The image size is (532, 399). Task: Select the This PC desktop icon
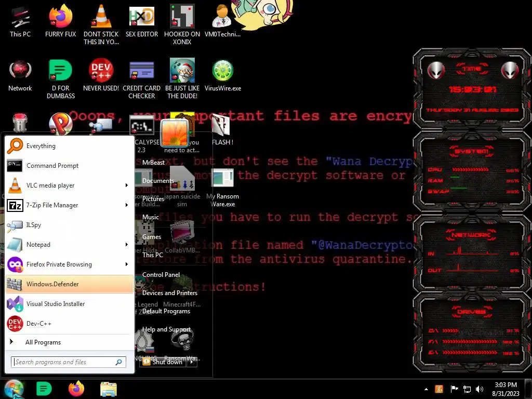tap(20, 21)
